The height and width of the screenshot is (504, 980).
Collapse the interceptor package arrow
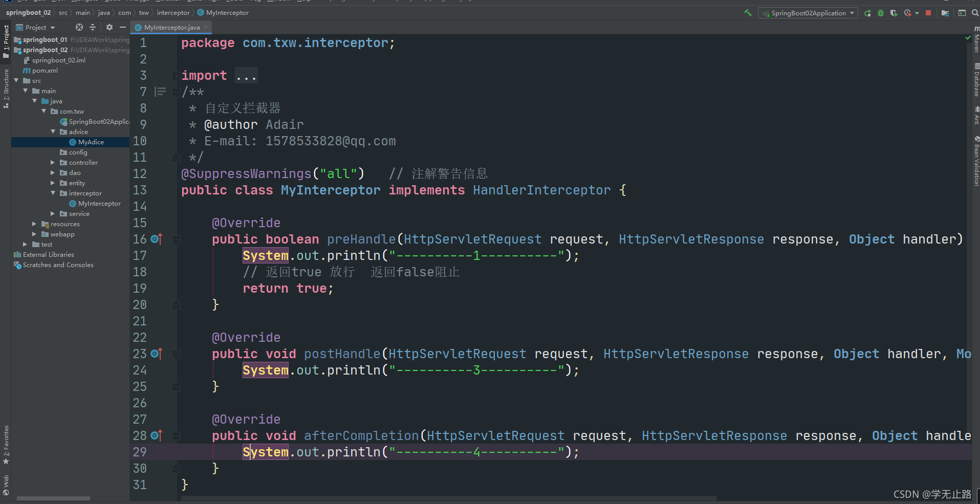53,193
